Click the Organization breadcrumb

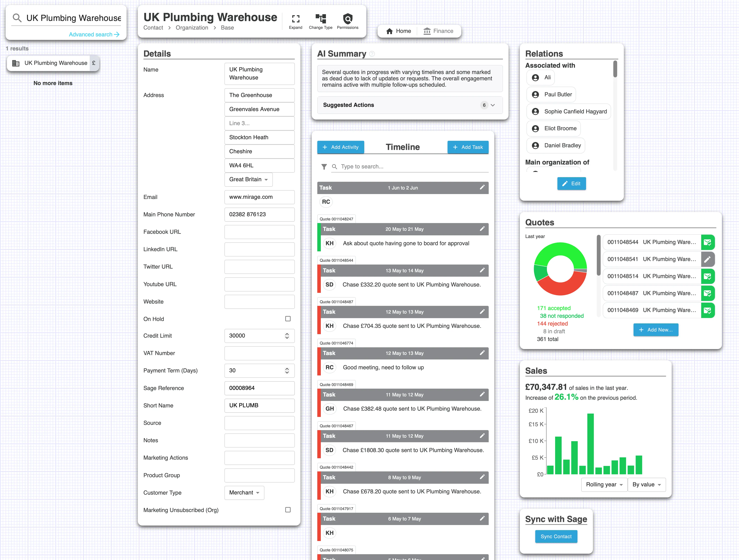pyautogui.click(x=192, y=28)
